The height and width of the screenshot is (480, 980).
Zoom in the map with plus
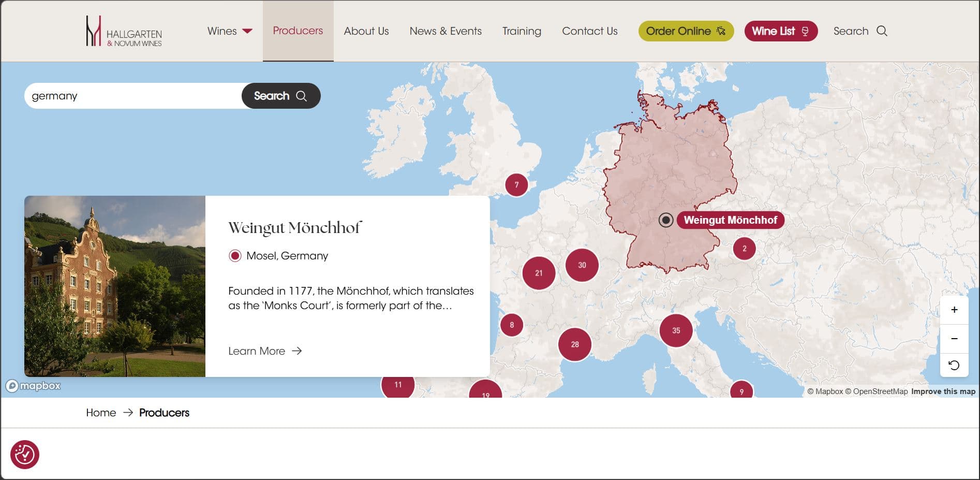point(954,310)
